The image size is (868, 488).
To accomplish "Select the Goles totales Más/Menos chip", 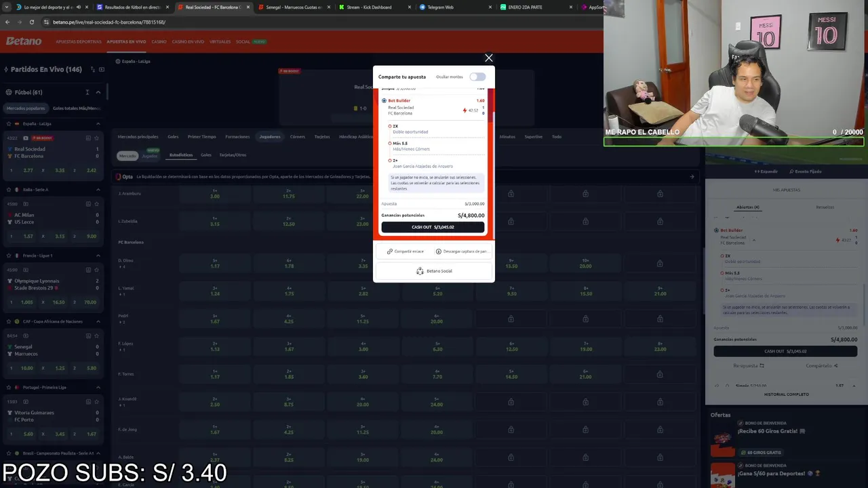I will coord(76,108).
